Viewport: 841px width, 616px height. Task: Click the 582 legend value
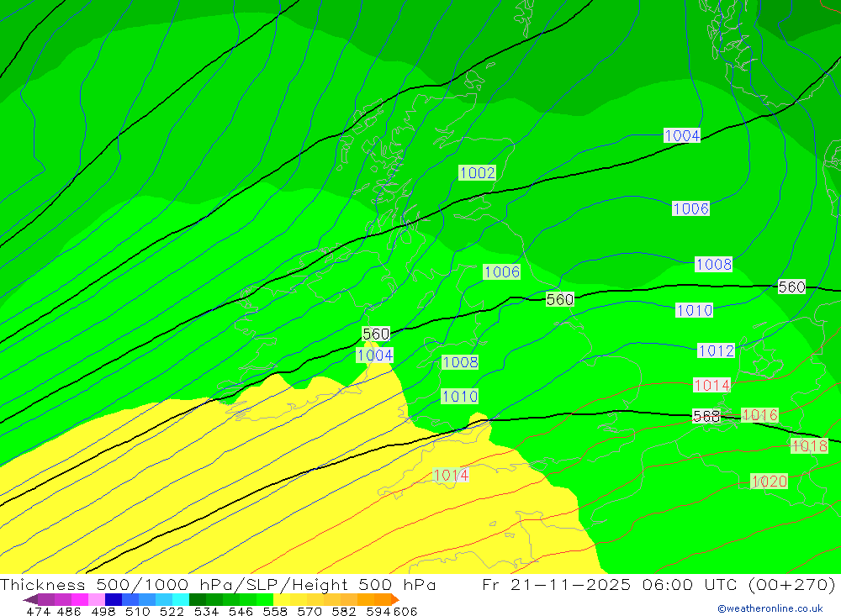343,611
